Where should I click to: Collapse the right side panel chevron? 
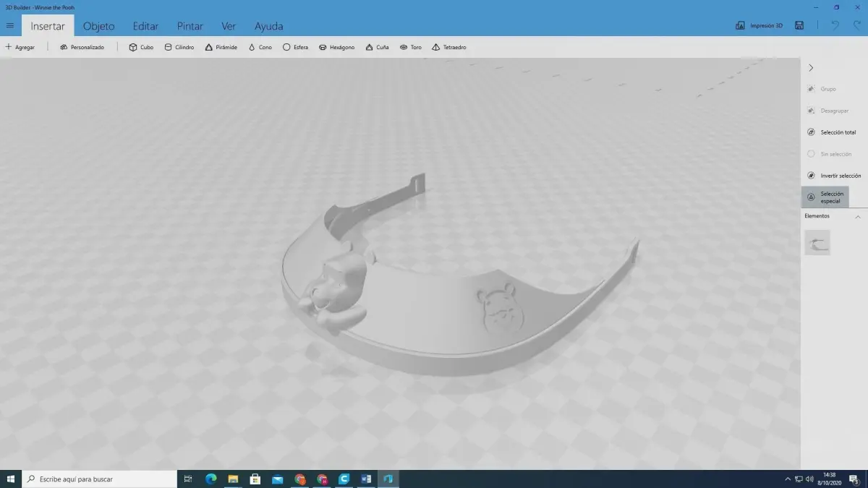pos(811,67)
